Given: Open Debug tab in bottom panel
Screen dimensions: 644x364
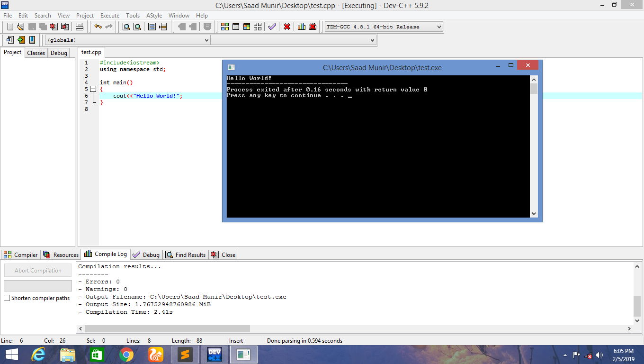Looking at the screenshot, I should (x=147, y=255).
